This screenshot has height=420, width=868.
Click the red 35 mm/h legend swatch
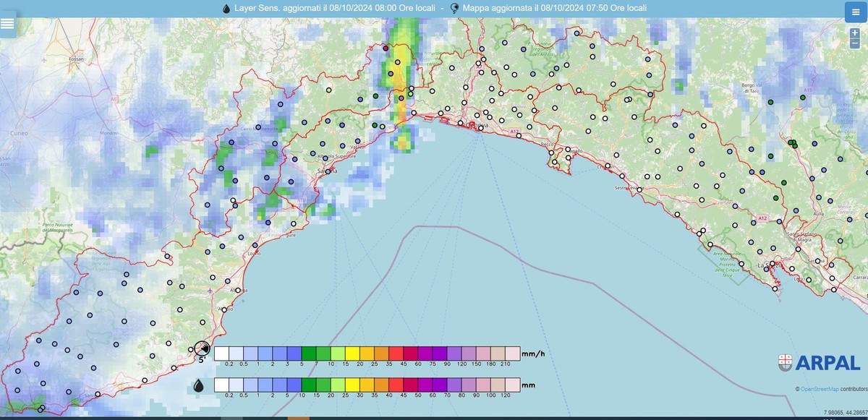point(396,353)
